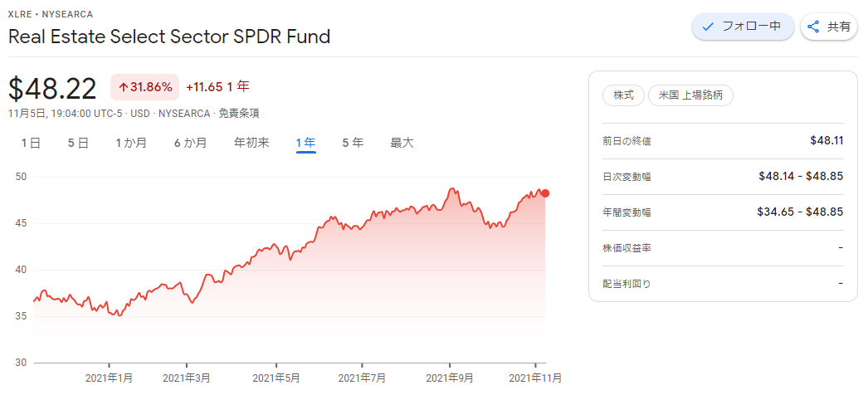Click the up arrow in 31.86% badge
868x395 pixels.
tap(123, 87)
